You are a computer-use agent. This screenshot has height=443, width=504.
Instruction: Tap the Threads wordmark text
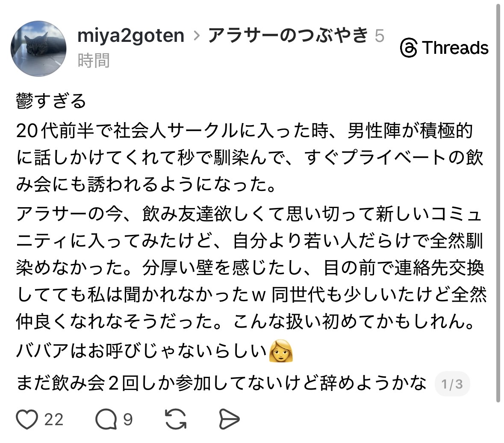pos(454,48)
